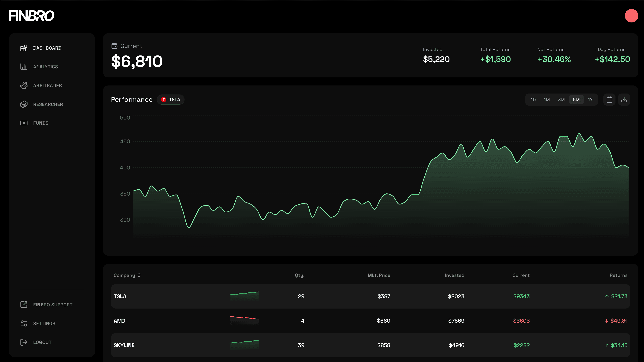Click the Logout icon
Screen dimensions: 644x362
click(x=23, y=342)
